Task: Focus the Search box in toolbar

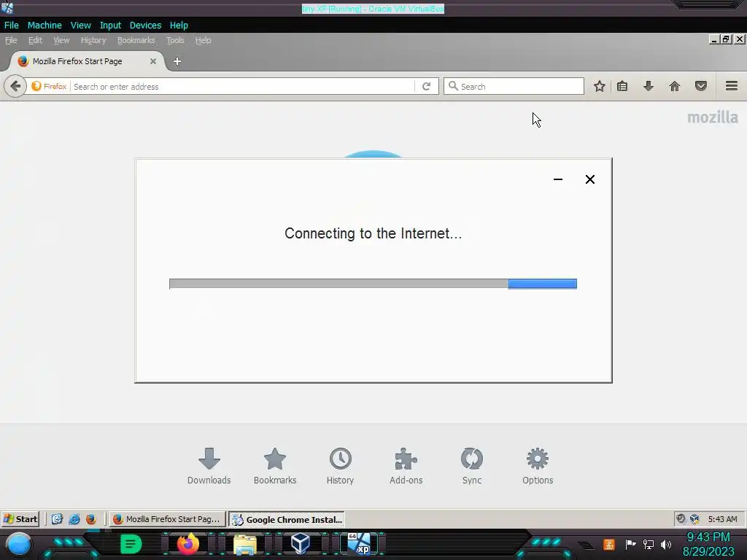Action: (514, 86)
